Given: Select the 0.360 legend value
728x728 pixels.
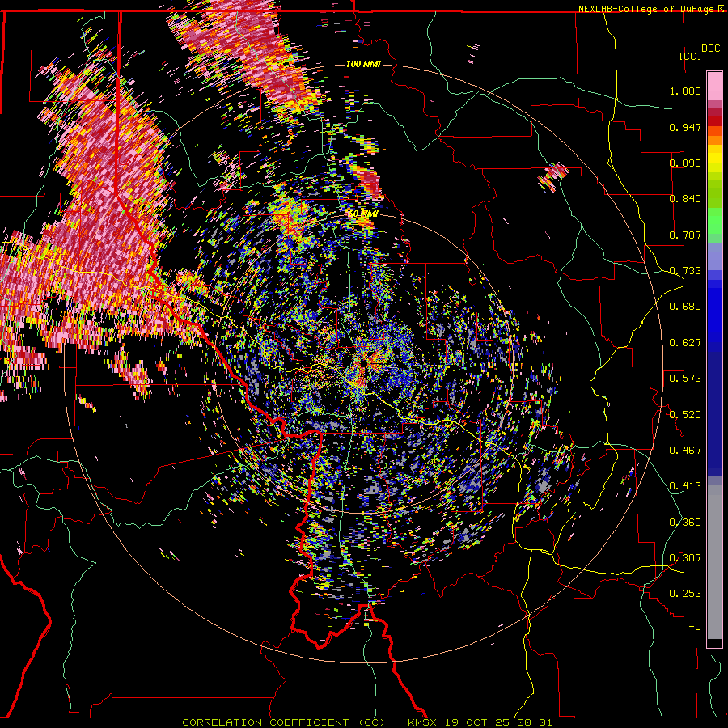Looking at the screenshot, I should pyautogui.click(x=685, y=523).
